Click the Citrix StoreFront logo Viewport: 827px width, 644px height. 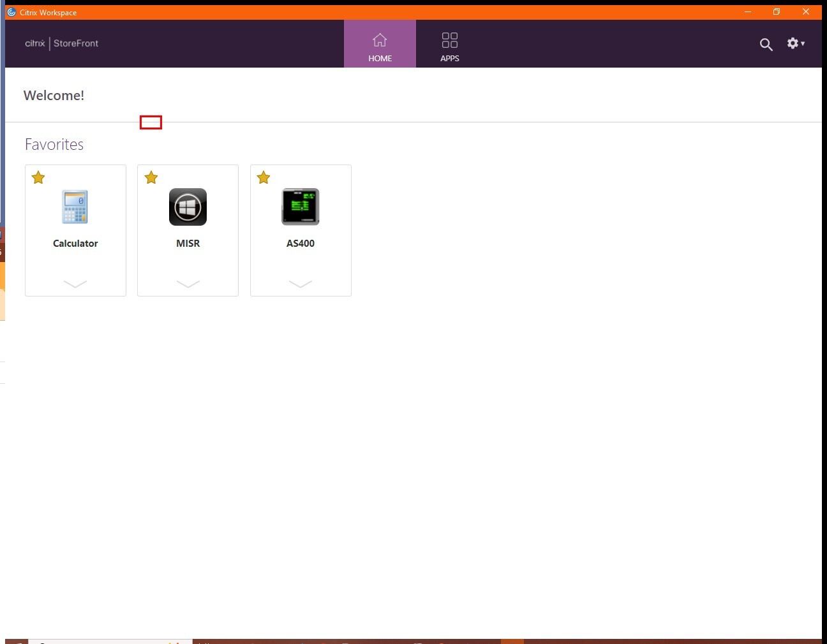click(62, 43)
